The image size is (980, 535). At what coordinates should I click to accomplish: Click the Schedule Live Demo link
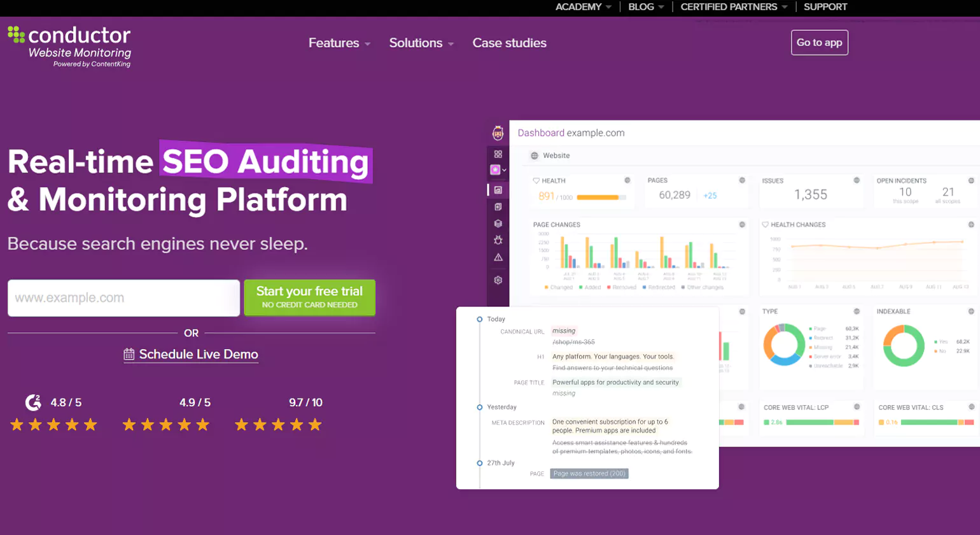[x=191, y=354]
